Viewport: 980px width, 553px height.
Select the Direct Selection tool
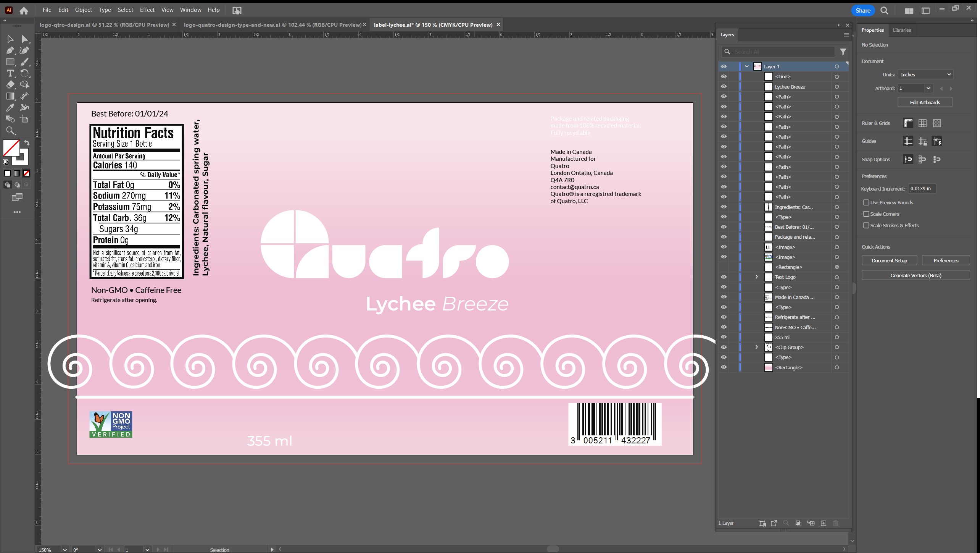tap(24, 39)
